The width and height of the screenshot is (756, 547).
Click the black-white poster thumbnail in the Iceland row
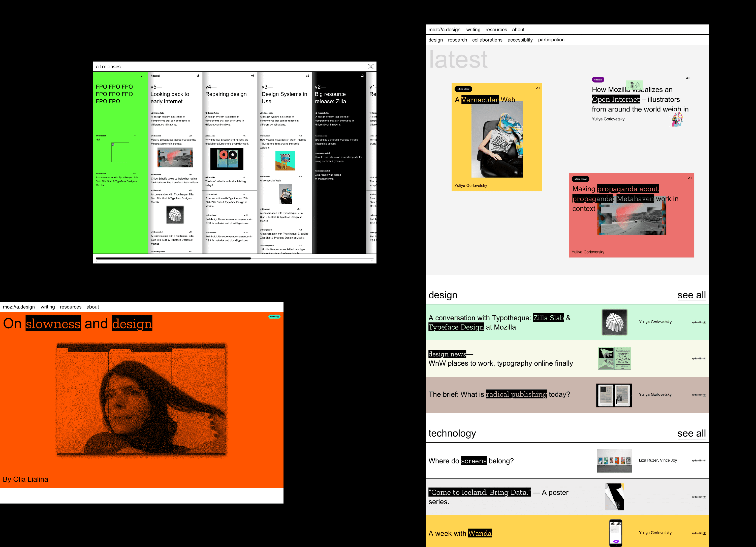pyautogui.click(x=614, y=497)
